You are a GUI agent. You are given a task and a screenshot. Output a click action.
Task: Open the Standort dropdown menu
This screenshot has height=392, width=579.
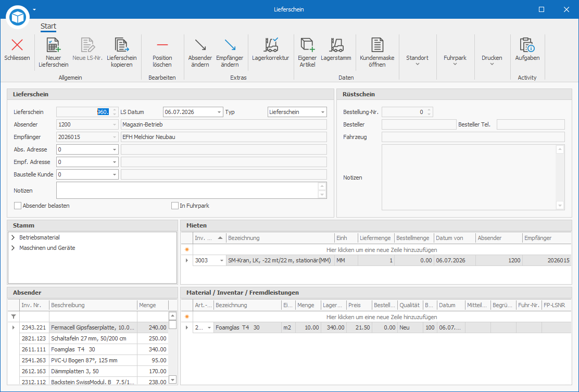tap(417, 60)
